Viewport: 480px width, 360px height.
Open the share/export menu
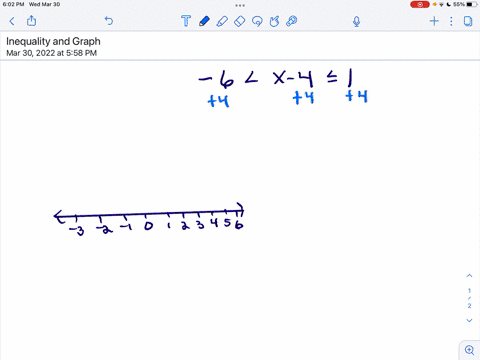point(31,21)
